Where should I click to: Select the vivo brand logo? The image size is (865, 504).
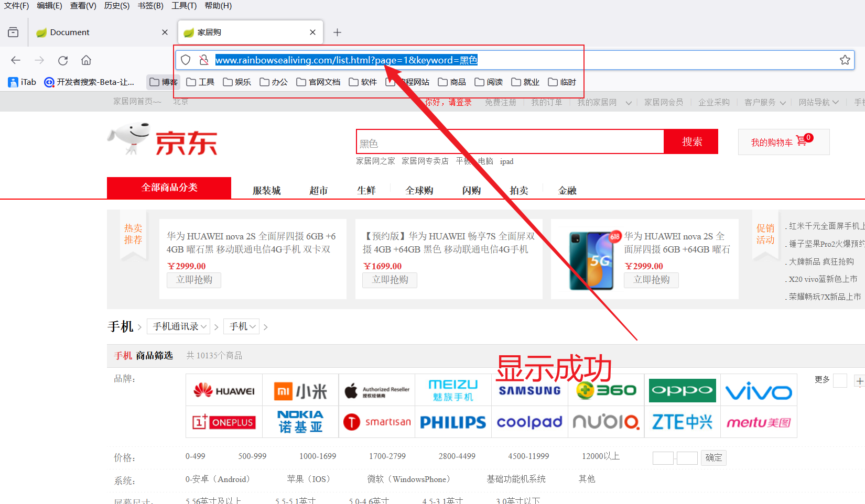point(759,391)
